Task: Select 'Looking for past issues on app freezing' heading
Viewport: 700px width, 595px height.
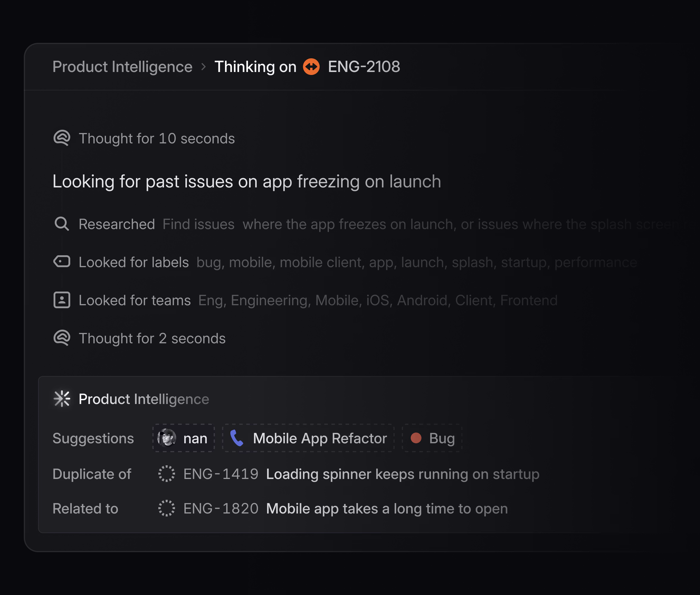Action: (247, 181)
